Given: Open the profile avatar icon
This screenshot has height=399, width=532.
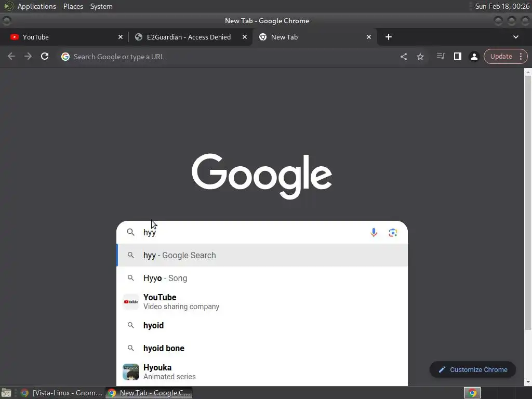Looking at the screenshot, I should pyautogui.click(x=474, y=57).
